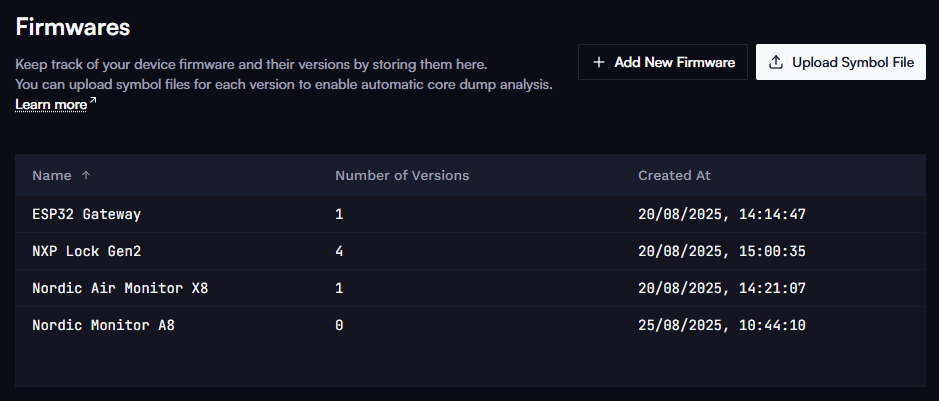
Task: Click the ESP32 Gateway creation date
Action: (722, 214)
